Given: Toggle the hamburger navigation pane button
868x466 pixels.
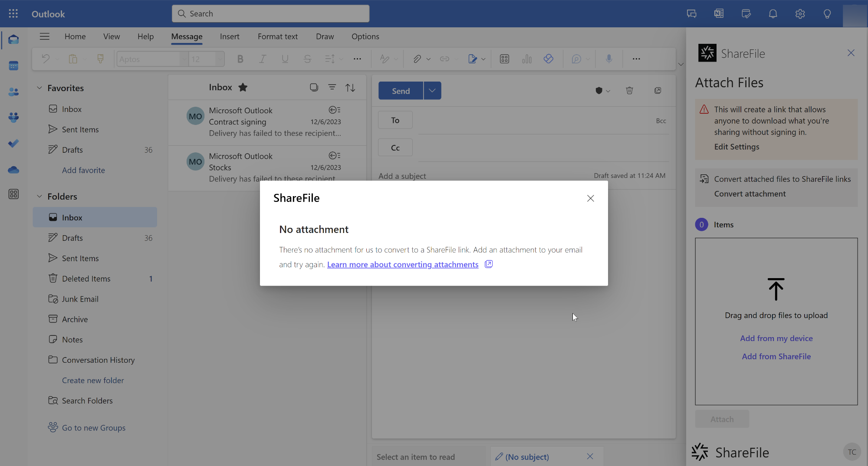Looking at the screenshot, I should pos(44,36).
